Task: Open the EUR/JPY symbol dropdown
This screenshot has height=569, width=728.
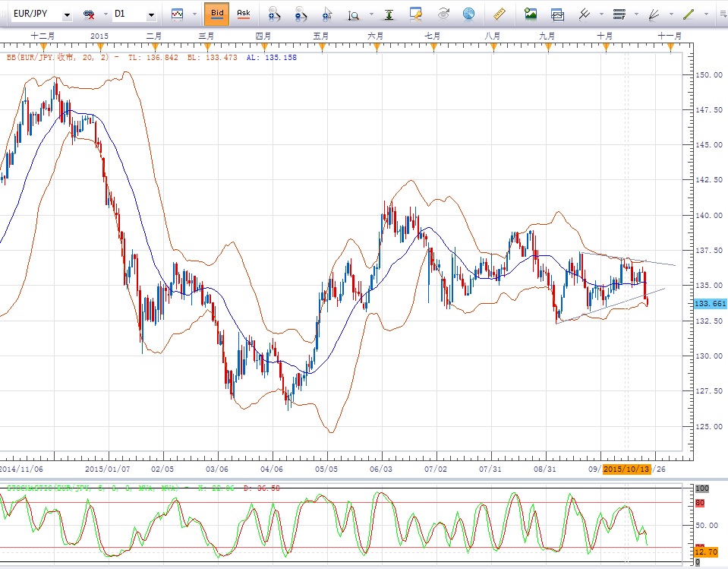Action: (x=68, y=14)
